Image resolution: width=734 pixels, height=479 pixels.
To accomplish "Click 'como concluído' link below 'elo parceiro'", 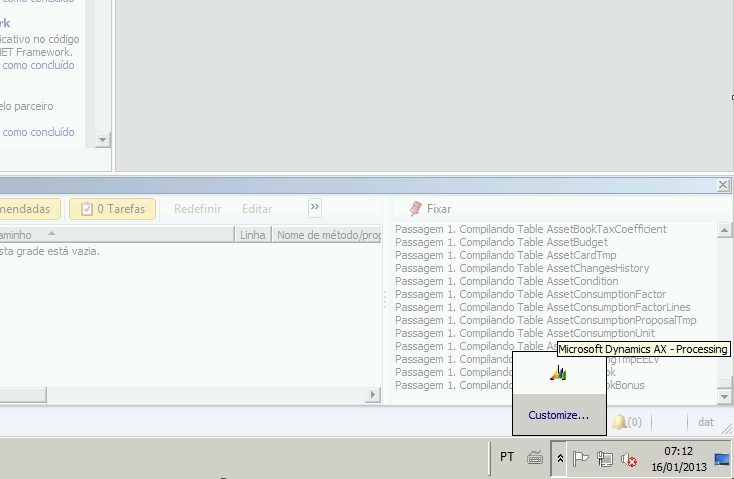I will coord(38,132).
